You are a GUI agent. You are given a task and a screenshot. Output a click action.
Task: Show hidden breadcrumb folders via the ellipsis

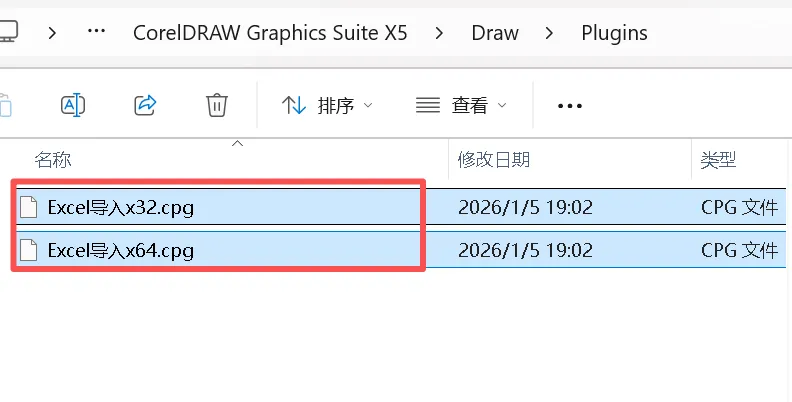[x=97, y=32]
